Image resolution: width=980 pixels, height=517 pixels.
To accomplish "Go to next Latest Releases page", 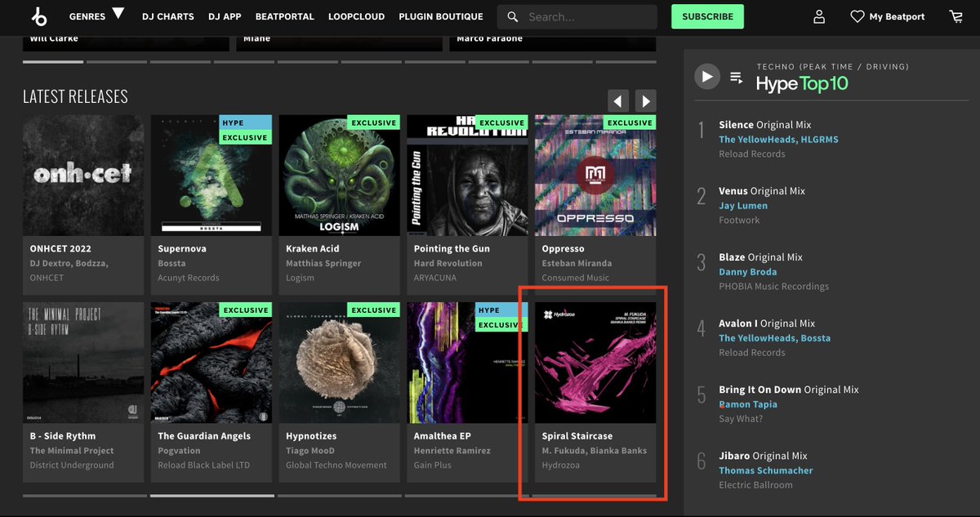I will click(x=646, y=100).
